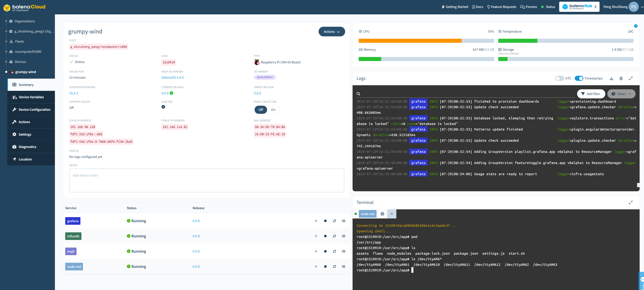Stop the node-red service

click(325, 267)
